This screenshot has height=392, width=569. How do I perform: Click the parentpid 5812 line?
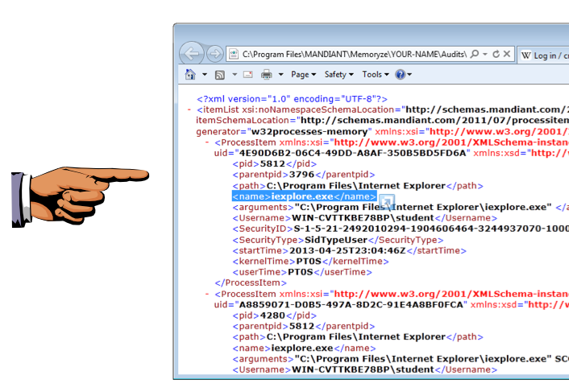point(303,326)
